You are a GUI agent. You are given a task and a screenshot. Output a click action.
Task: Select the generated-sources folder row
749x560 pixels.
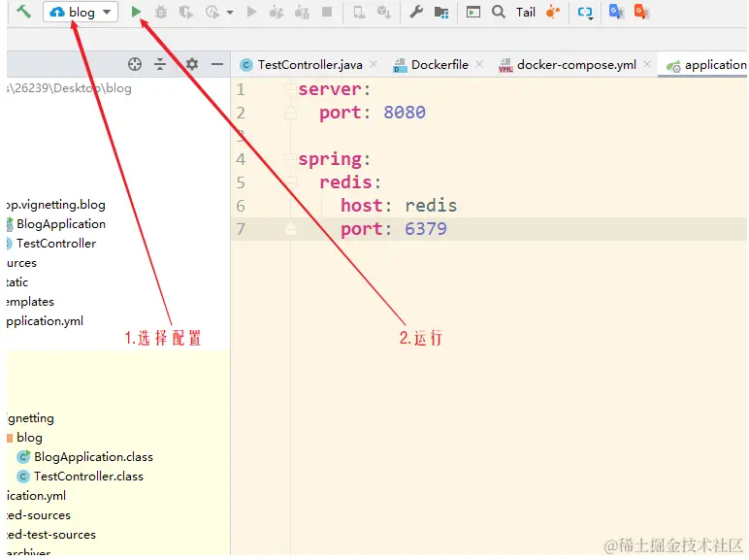39,515
